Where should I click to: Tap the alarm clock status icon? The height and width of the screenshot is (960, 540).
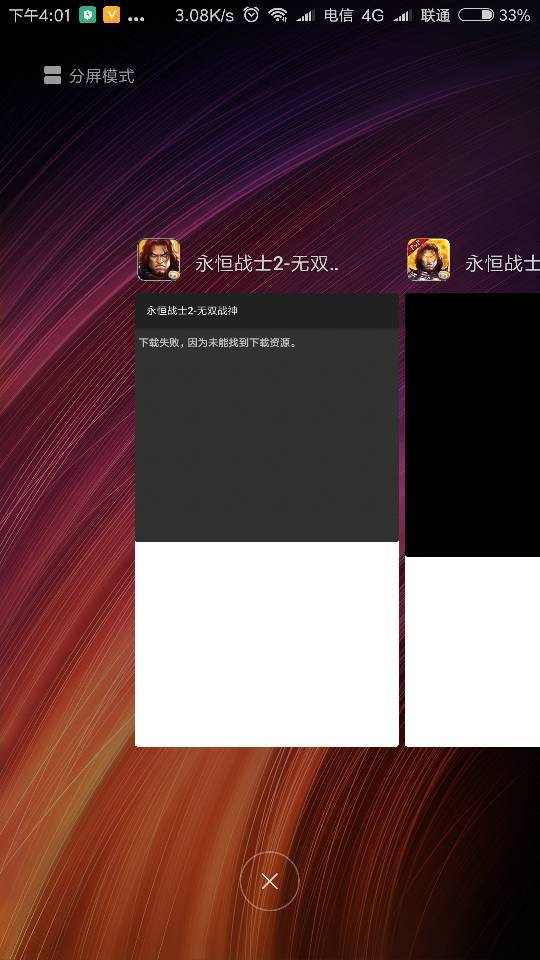(x=251, y=15)
